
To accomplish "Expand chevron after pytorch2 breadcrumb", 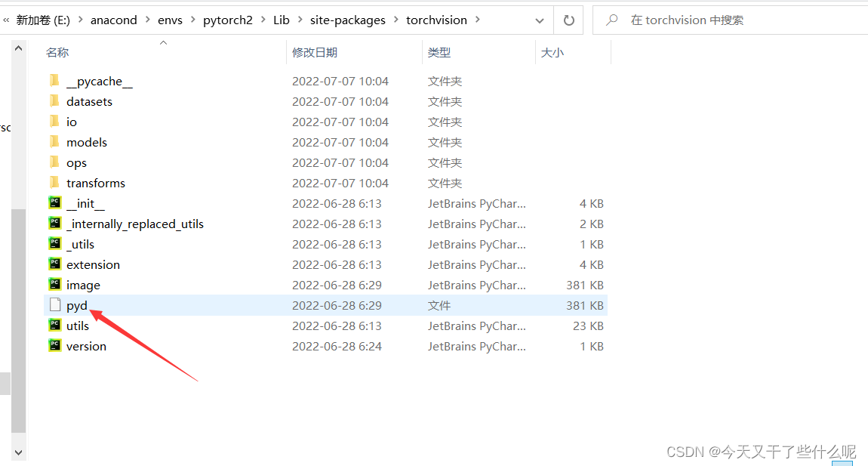I will pyautogui.click(x=263, y=20).
